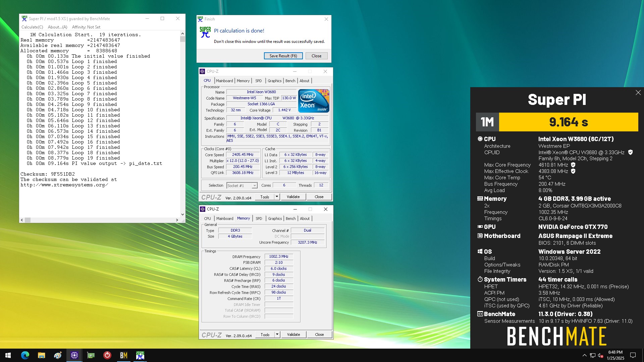Open About menu in Super PI

(57, 27)
